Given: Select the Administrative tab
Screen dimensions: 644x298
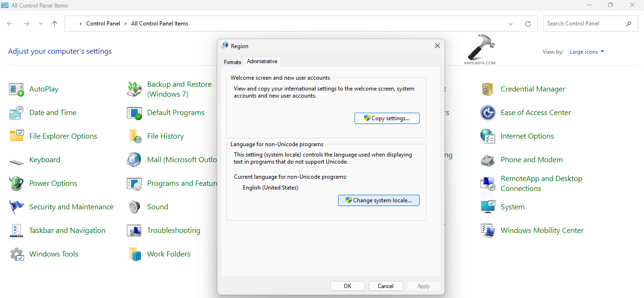Looking at the screenshot, I should click(x=262, y=62).
